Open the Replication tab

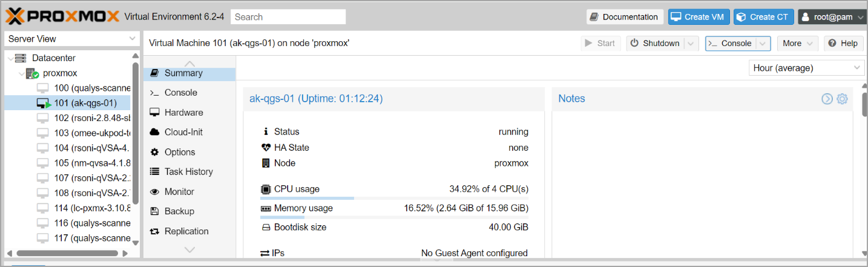point(189,231)
